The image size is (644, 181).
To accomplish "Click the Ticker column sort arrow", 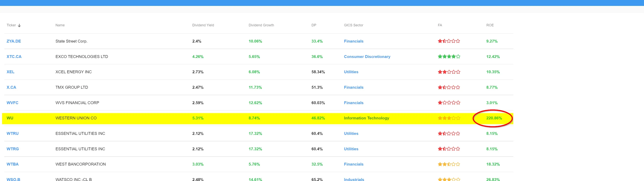I will click(19, 26).
